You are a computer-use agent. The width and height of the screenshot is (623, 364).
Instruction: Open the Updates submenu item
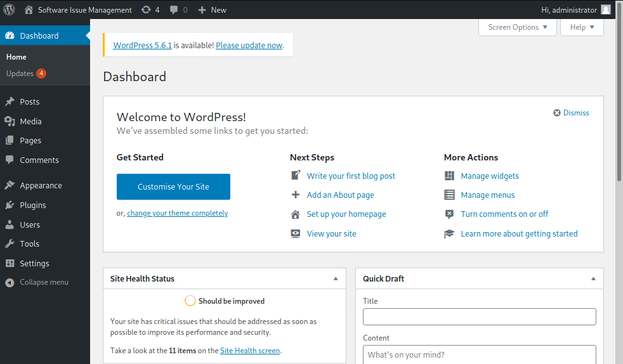tap(20, 74)
